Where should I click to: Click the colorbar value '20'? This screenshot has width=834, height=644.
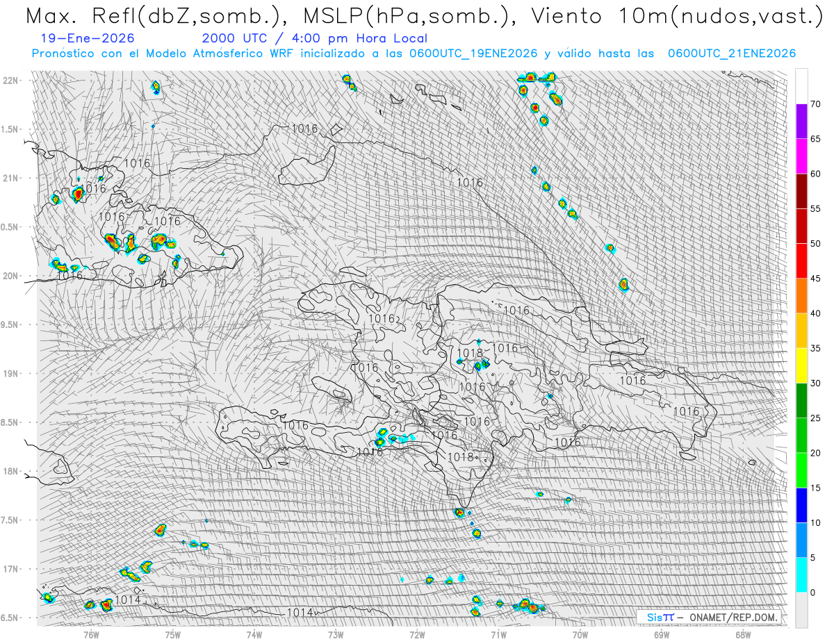pyautogui.click(x=817, y=453)
